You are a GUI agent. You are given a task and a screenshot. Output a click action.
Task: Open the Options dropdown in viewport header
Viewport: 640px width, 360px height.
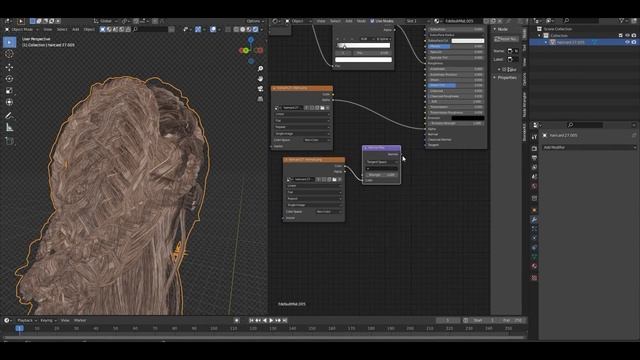pyautogui.click(x=255, y=21)
